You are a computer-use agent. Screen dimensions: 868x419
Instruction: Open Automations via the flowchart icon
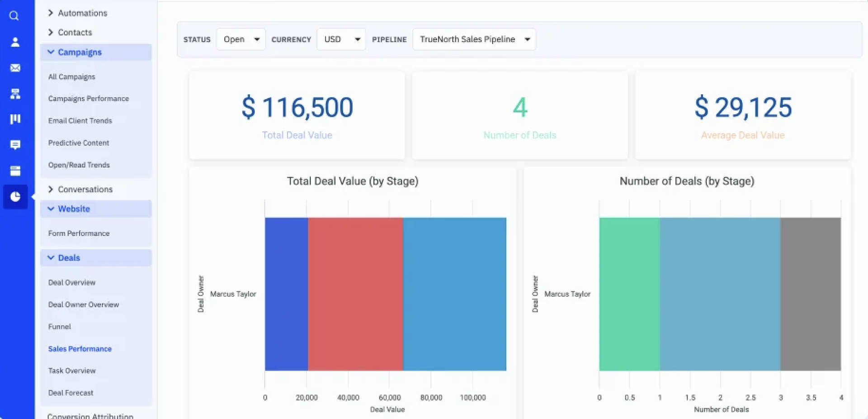(x=15, y=94)
